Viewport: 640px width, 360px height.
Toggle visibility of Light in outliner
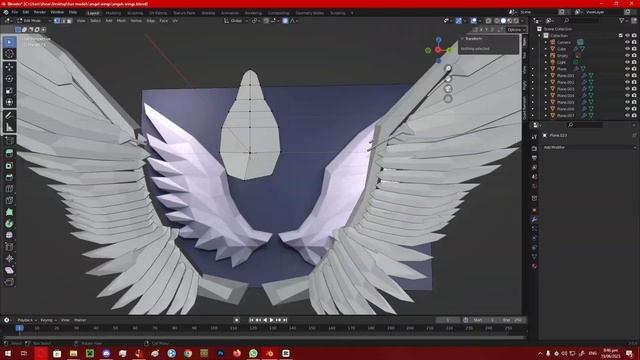coord(627,62)
